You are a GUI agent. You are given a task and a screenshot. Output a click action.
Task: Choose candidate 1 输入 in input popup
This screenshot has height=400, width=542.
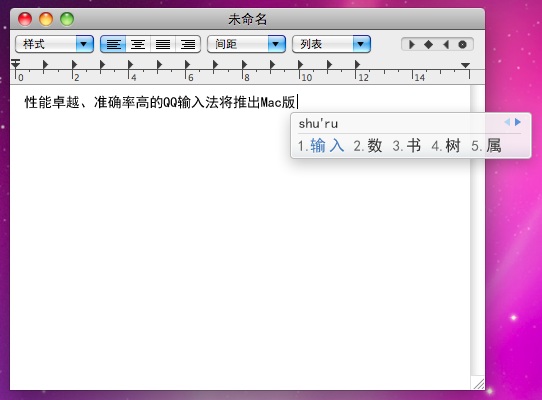[x=321, y=146]
